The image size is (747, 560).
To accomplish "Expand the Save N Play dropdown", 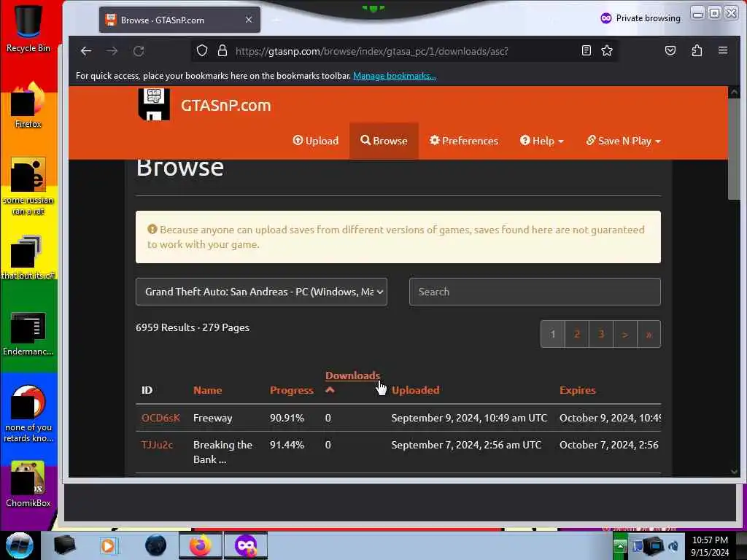I will [623, 141].
